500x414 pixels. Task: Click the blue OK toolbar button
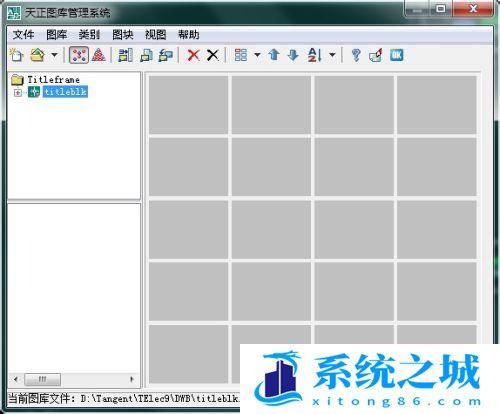(397, 55)
